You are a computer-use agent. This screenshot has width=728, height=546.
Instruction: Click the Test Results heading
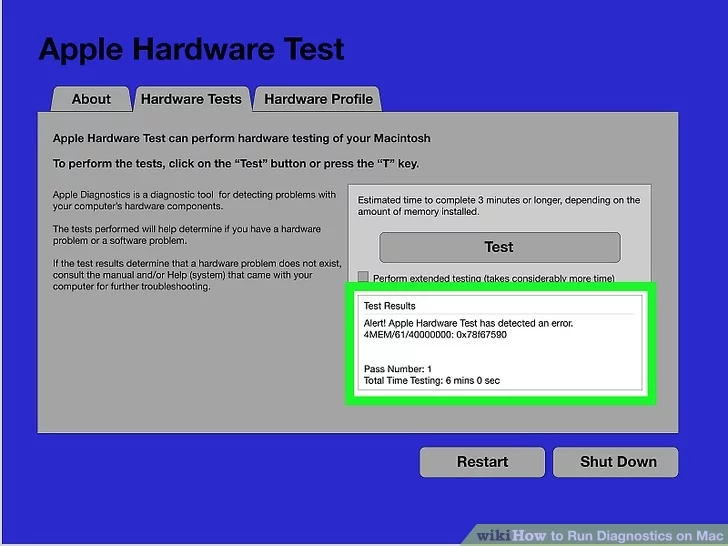pyautogui.click(x=389, y=306)
